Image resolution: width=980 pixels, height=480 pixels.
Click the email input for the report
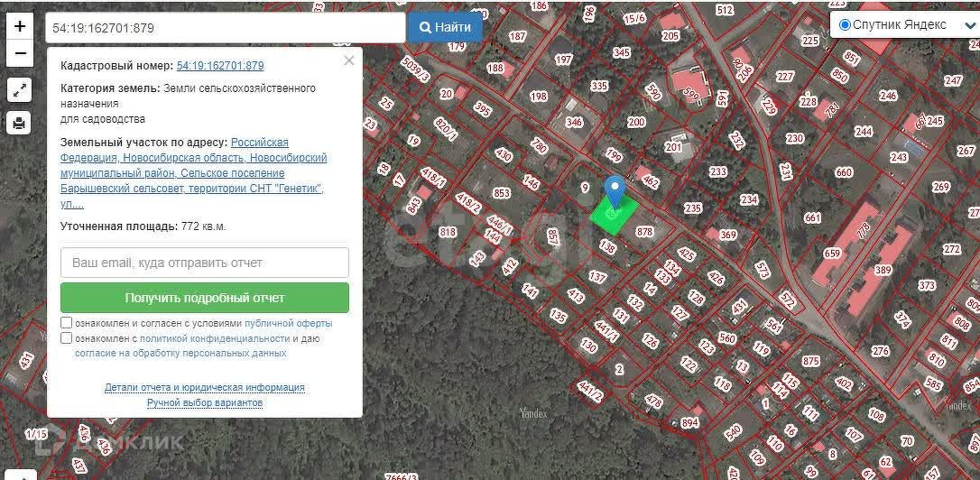pyautogui.click(x=204, y=263)
